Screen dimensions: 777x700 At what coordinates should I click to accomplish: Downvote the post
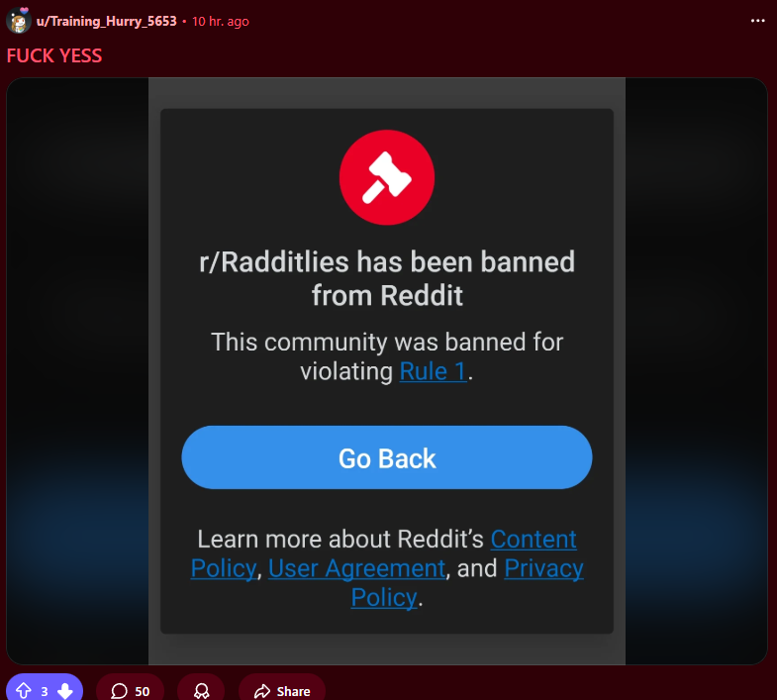click(x=65, y=690)
